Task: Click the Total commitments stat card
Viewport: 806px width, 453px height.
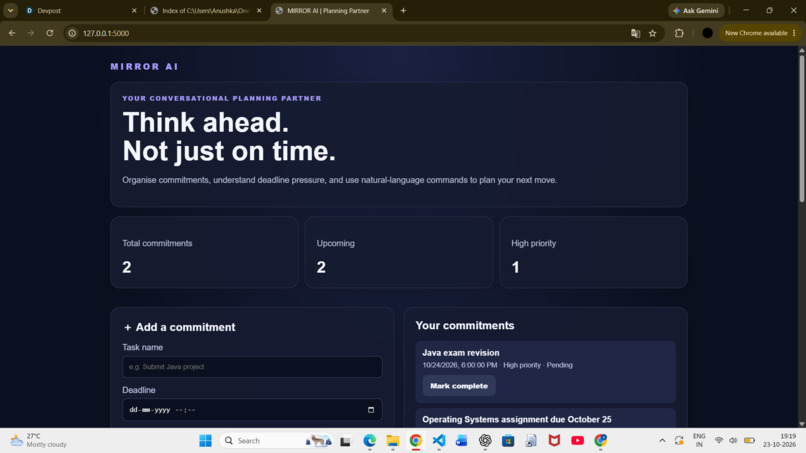Action: coord(204,252)
